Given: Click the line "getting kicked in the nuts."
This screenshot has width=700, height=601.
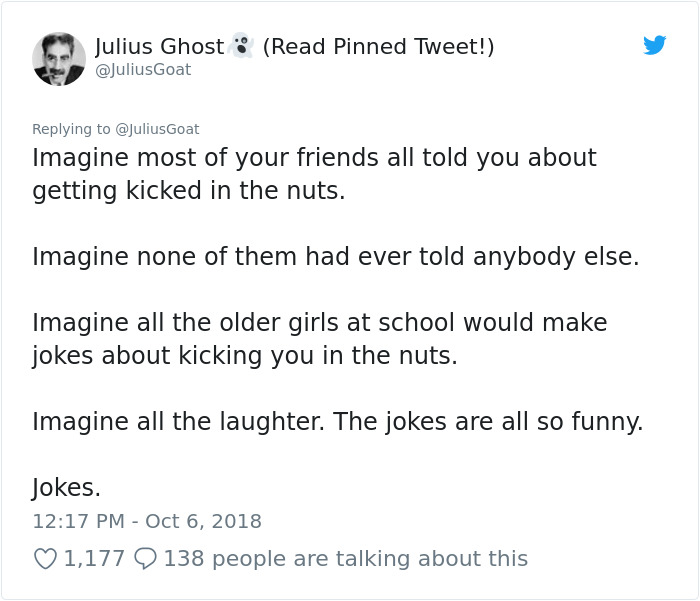Looking at the screenshot, I should click(188, 191).
